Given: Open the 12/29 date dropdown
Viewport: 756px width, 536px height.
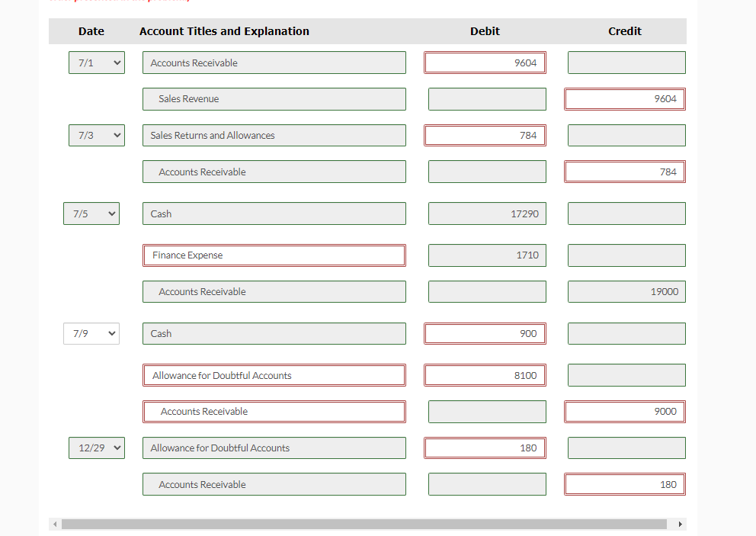Looking at the screenshot, I should 97,448.
